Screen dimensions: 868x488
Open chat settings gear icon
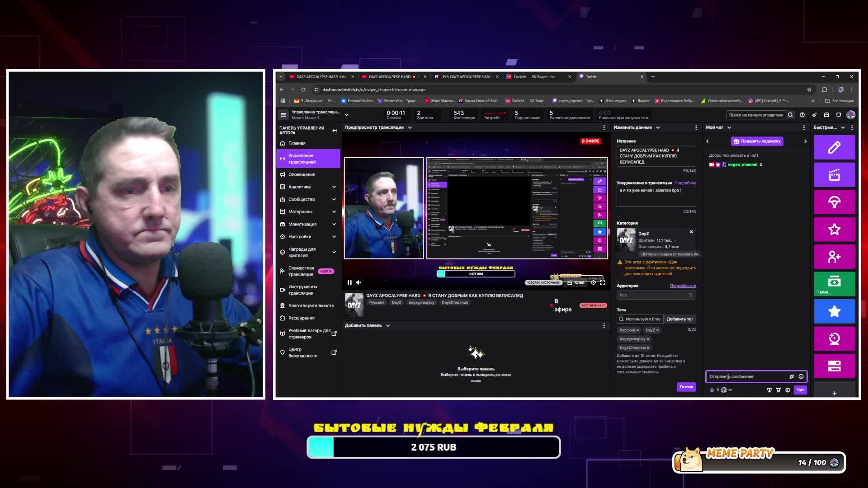pyautogui.click(x=788, y=390)
